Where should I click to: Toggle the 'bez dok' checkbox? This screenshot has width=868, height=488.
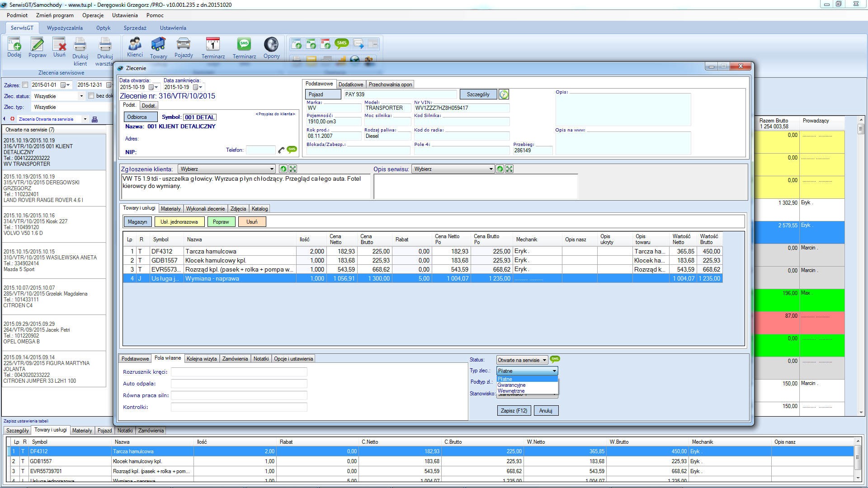point(91,96)
